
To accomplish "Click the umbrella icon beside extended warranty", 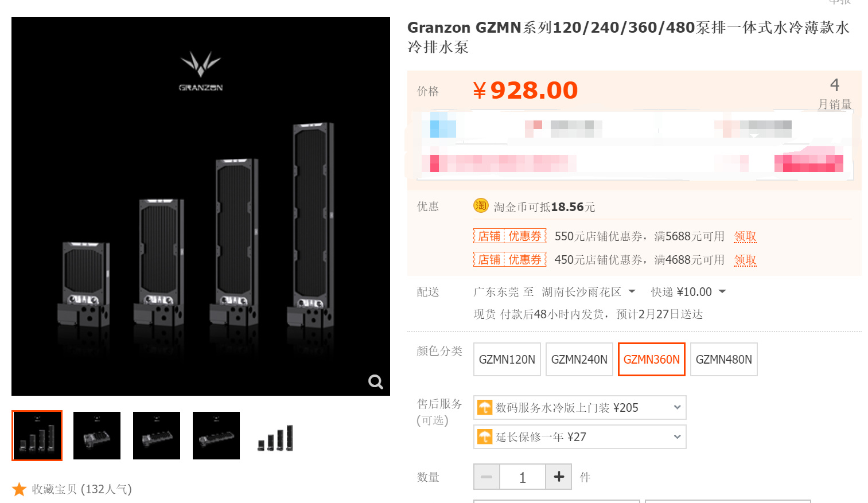I will (x=485, y=436).
